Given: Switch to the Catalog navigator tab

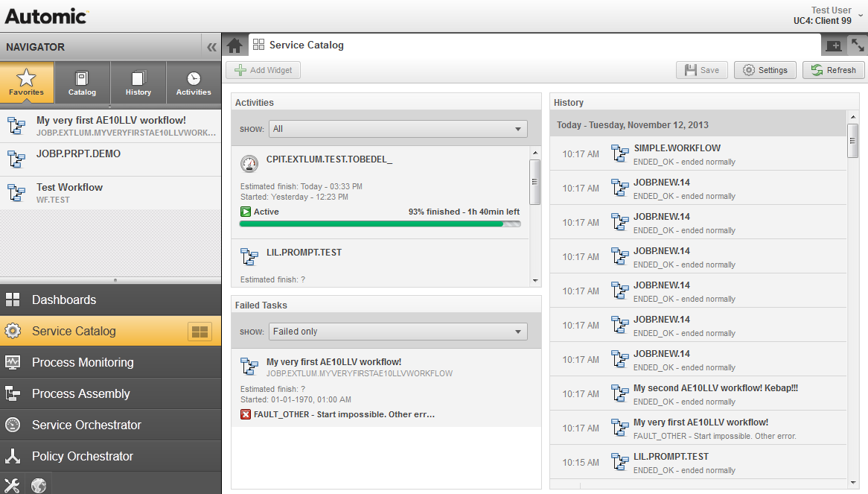Looking at the screenshot, I should (82, 83).
